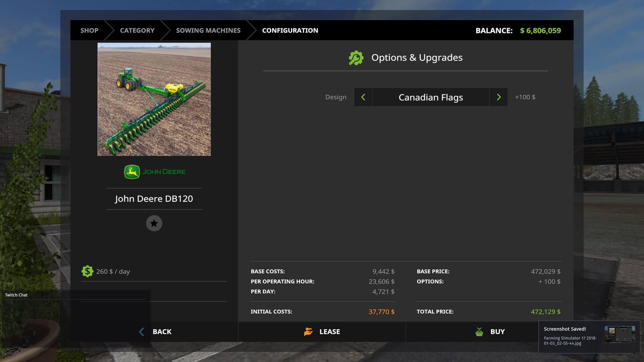Click the Twitch Chat overlay label
644x362 pixels.
[x=16, y=295]
